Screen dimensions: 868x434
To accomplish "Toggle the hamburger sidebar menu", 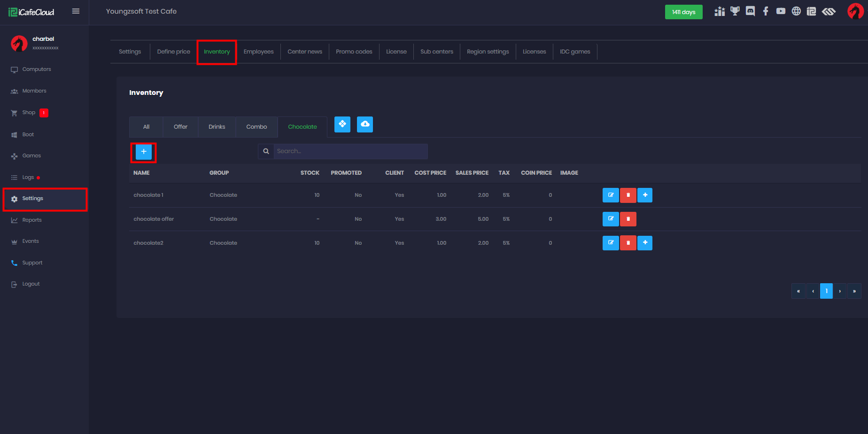I will [x=76, y=11].
